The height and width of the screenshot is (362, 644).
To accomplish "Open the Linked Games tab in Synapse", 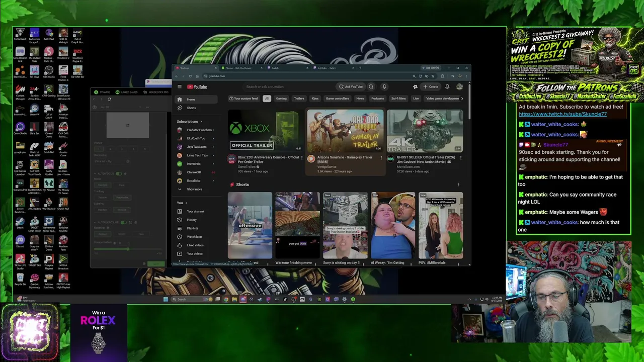I will coord(127,92).
